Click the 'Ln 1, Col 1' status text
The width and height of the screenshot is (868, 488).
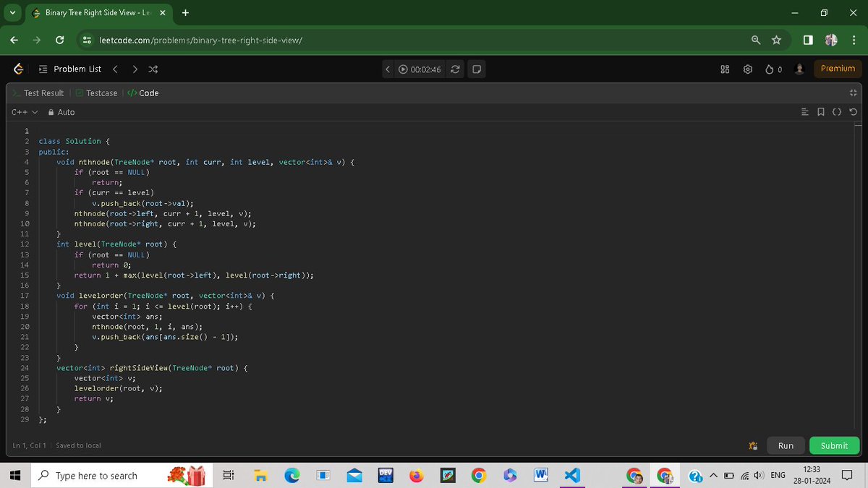point(30,446)
